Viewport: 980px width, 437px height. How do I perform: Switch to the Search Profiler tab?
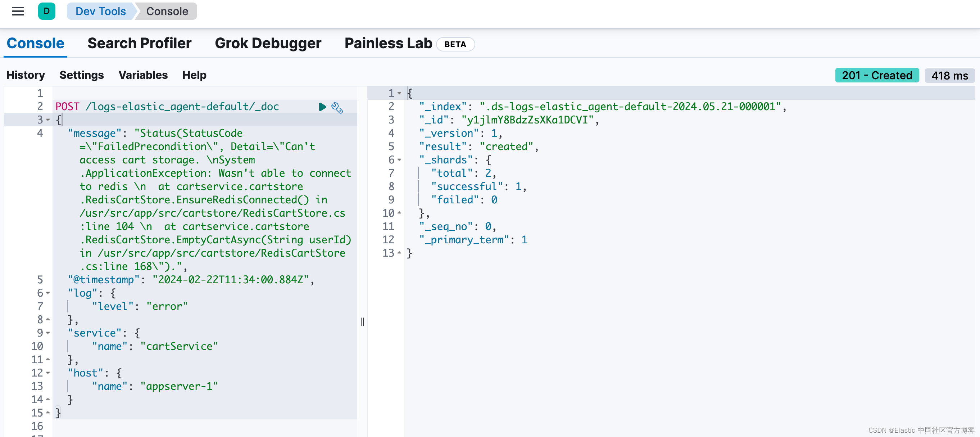coord(139,44)
